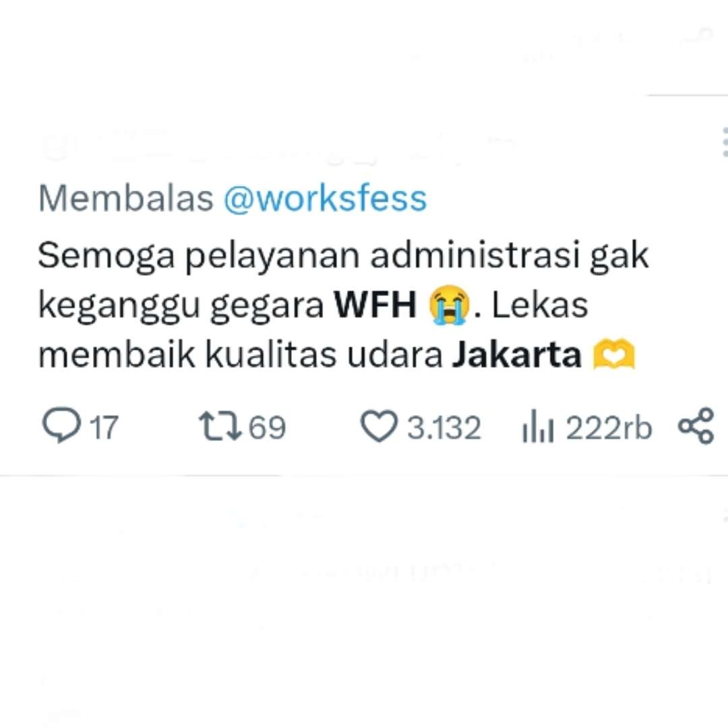Open replies via the speech bubble icon
728x728 pixels.
coord(61,425)
